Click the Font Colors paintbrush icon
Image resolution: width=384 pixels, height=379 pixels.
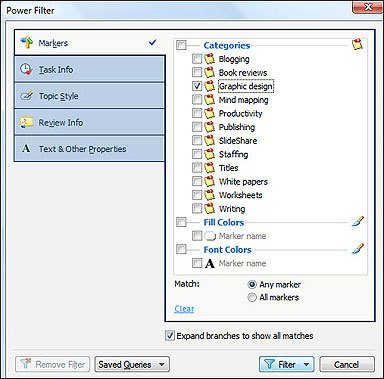(x=358, y=249)
